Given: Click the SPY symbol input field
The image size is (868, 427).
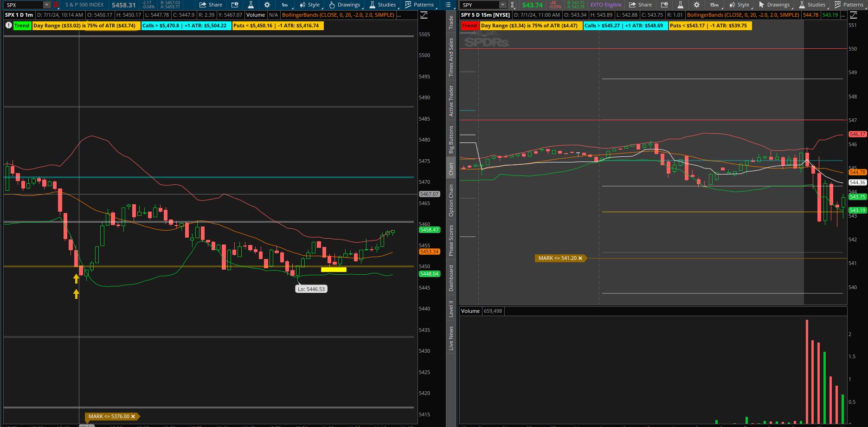Looking at the screenshot, I should click(480, 5).
